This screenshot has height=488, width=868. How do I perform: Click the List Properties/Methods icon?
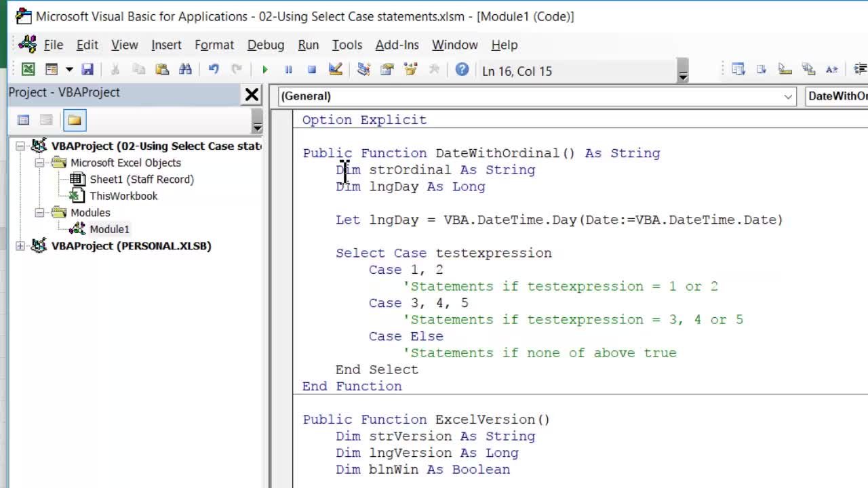point(738,69)
